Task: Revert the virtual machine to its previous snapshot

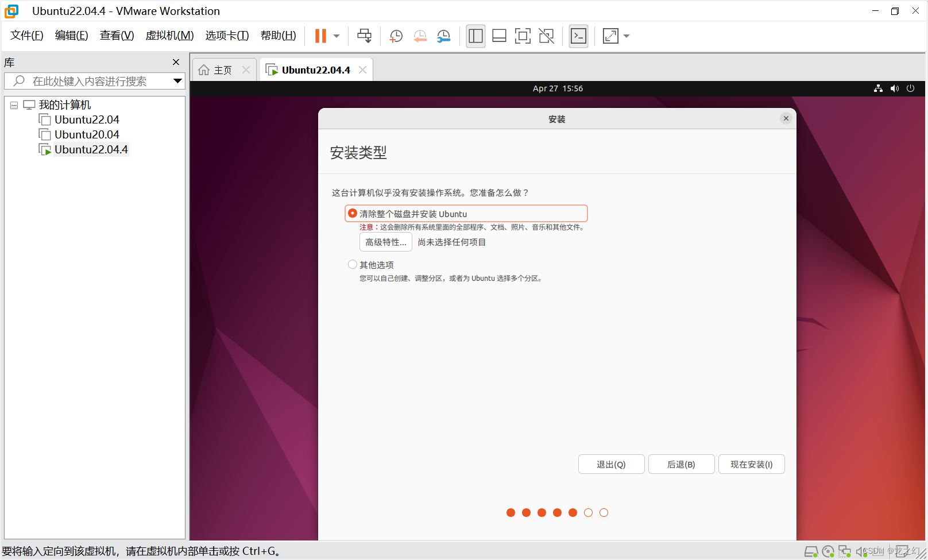Action: pos(420,36)
